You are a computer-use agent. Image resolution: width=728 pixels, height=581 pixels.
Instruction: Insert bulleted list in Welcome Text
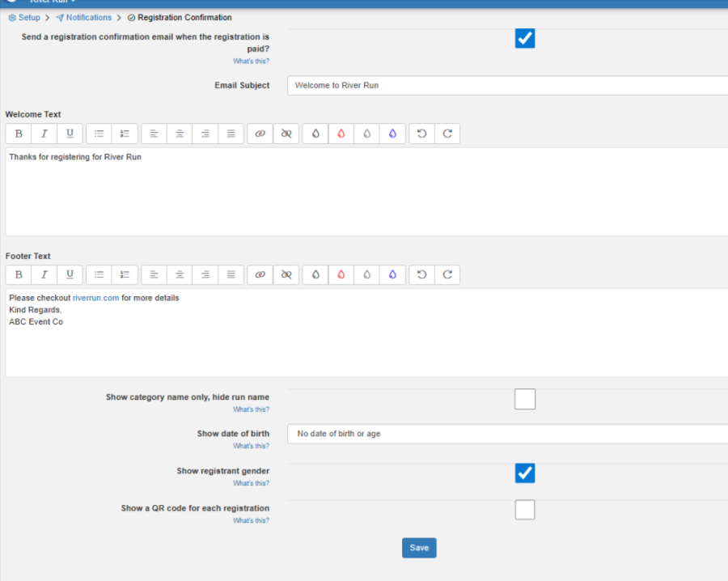[x=99, y=134]
